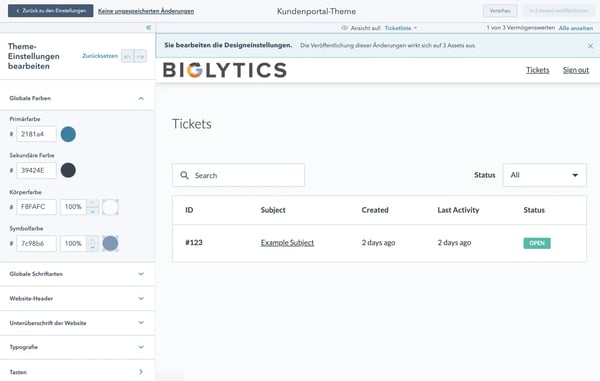
Task: Open the Ticketliste view dropdown
Action: click(401, 28)
